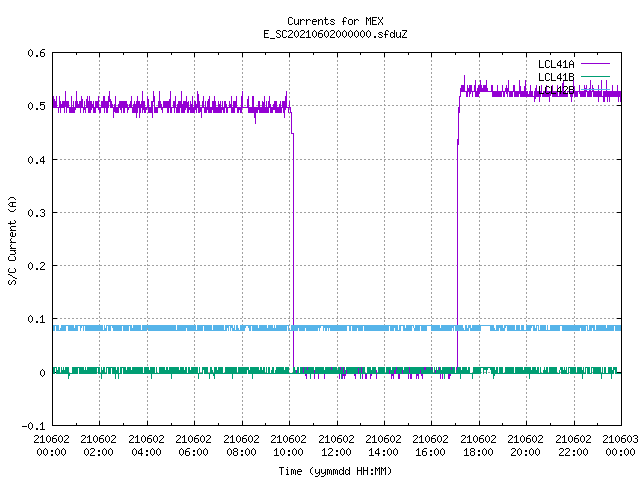Click the blue LCL42B trace near 0.08 A
Image resolution: width=640 pixels, height=480 pixels.
337,328
